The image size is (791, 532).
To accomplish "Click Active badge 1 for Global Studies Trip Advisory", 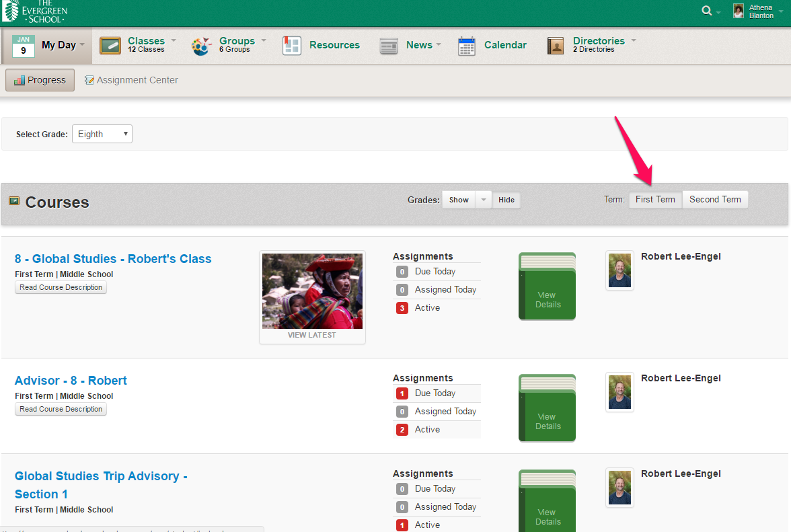I will [x=402, y=525].
